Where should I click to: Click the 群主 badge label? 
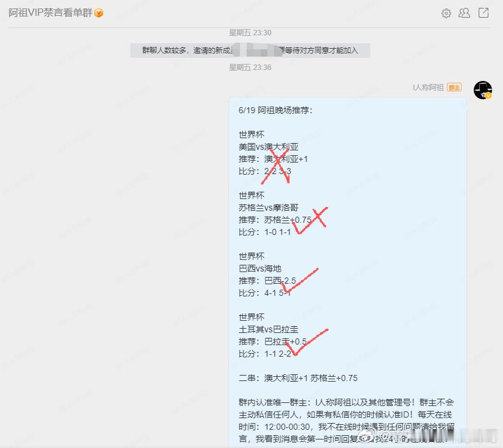point(454,87)
